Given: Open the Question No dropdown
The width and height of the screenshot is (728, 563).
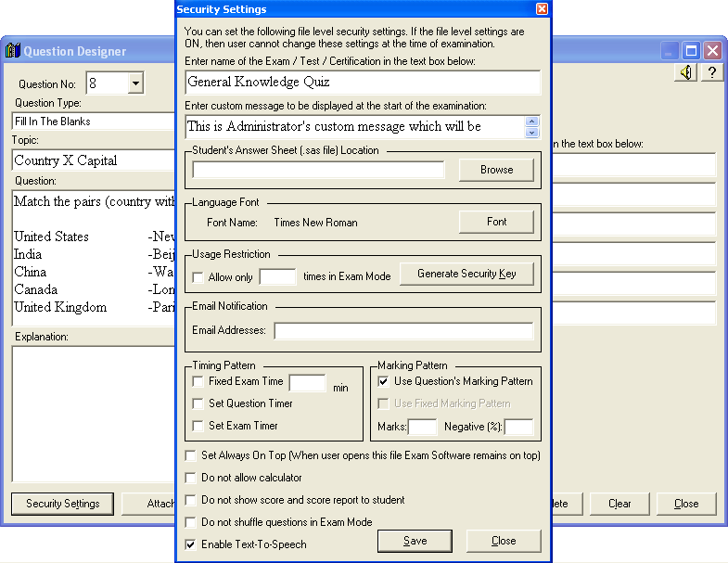Looking at the screenshot, I should (x=135, y=83).
